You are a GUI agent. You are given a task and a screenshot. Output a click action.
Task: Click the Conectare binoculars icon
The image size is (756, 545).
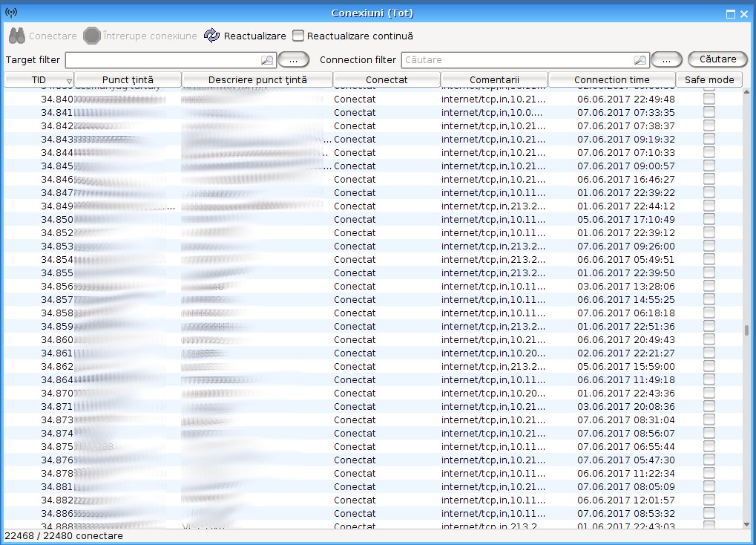(x=17, y=36)
